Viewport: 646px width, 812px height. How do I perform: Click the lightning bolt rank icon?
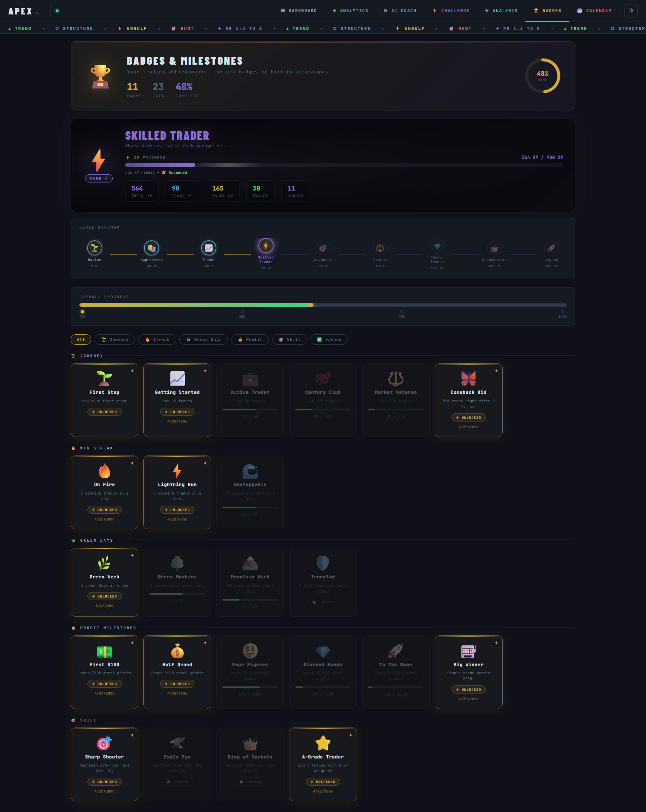click(99, 160)
